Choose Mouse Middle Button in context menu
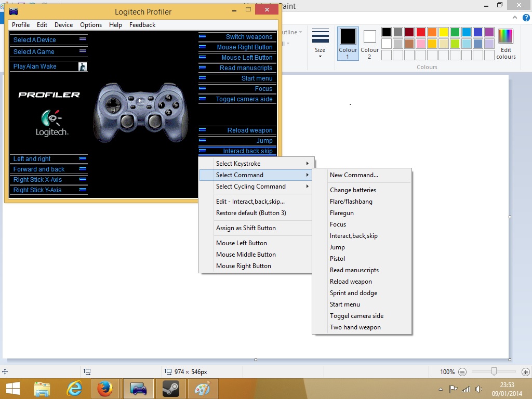The width and height of the screenshot is (532, 399). coord(256,255)
